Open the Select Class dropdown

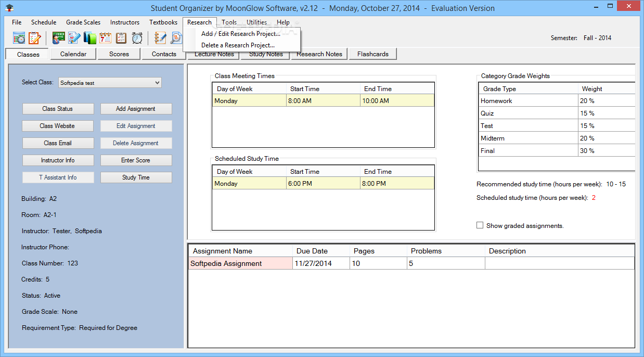click(x=109, y=83)
